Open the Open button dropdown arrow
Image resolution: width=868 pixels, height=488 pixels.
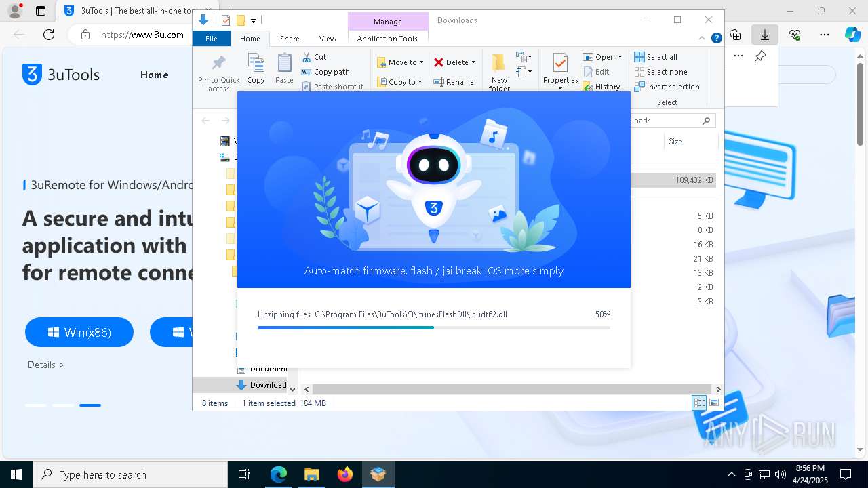620,57
